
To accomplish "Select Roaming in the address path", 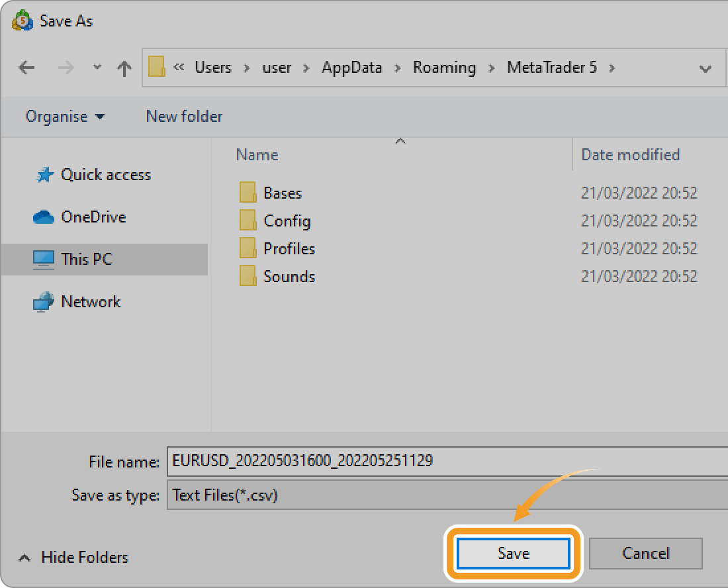I will tap(444, 68).
